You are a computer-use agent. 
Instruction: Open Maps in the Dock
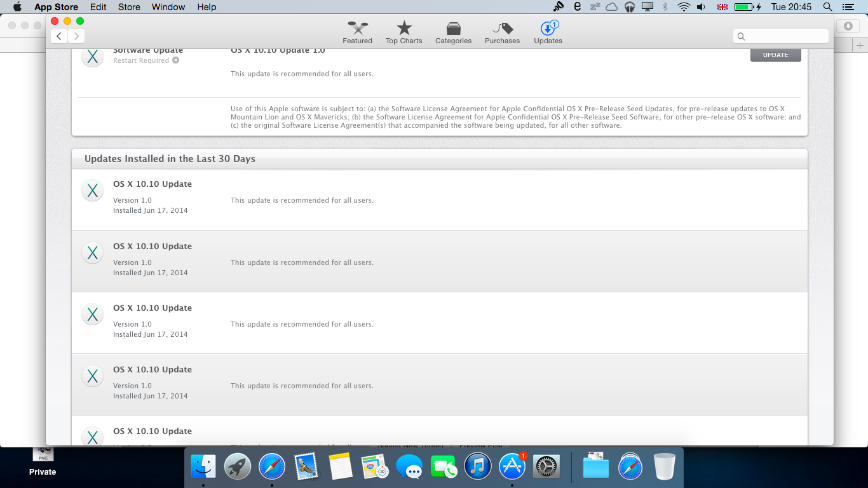375,467
